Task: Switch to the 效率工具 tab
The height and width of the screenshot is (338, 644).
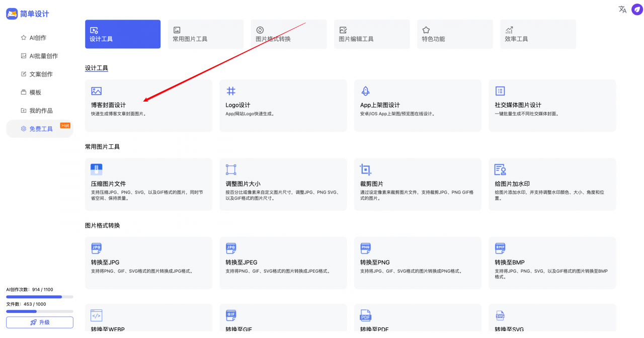Action: [x=538, y=34]
